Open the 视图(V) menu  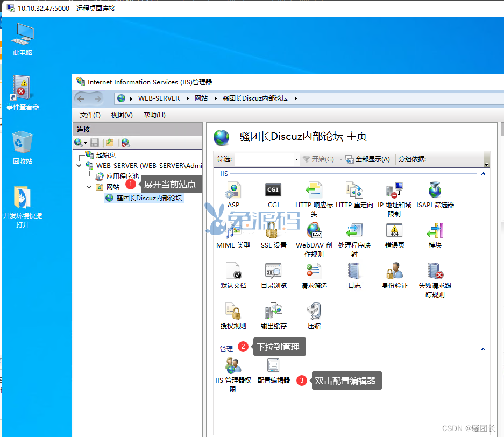[x=122, y=115]
